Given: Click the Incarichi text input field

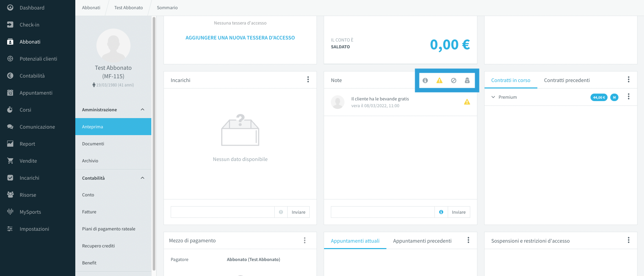Looking at the screenshot, I should point(223,212).
